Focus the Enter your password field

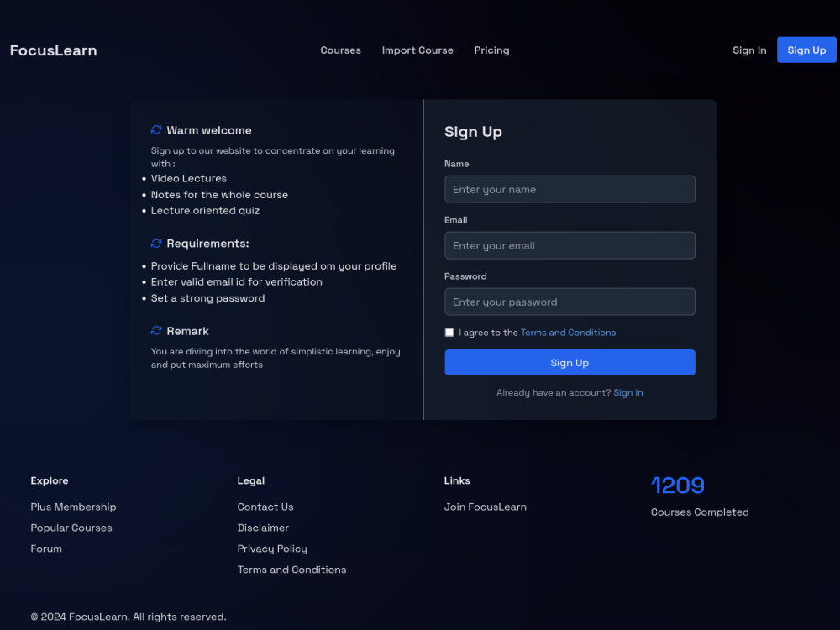pos(570,302)
